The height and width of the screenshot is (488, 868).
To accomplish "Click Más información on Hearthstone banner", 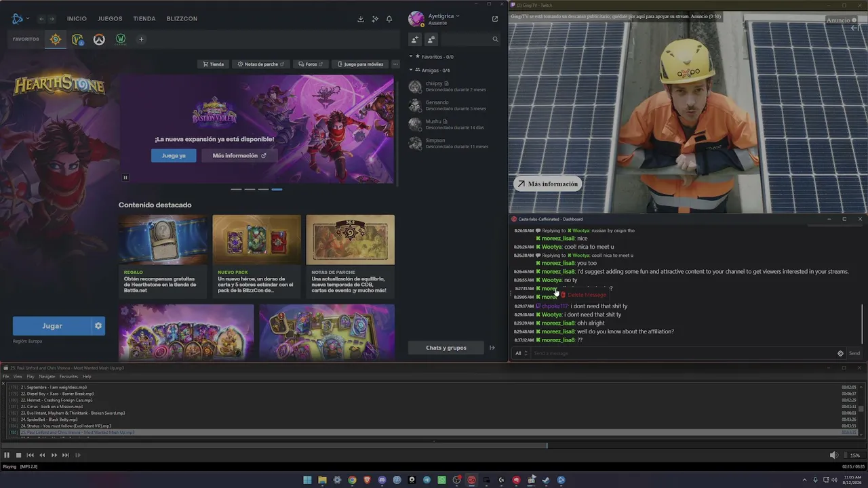I will (239, 156).
